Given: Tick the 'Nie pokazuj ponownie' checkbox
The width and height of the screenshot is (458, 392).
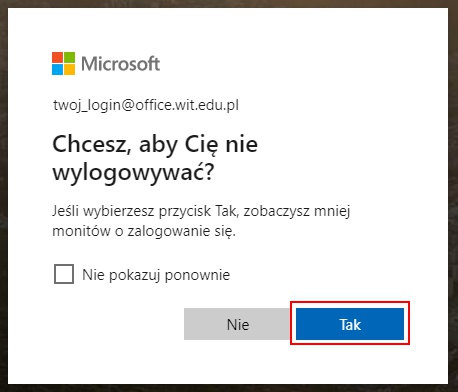Looking at the screenshot, I should tap(64, 274).
